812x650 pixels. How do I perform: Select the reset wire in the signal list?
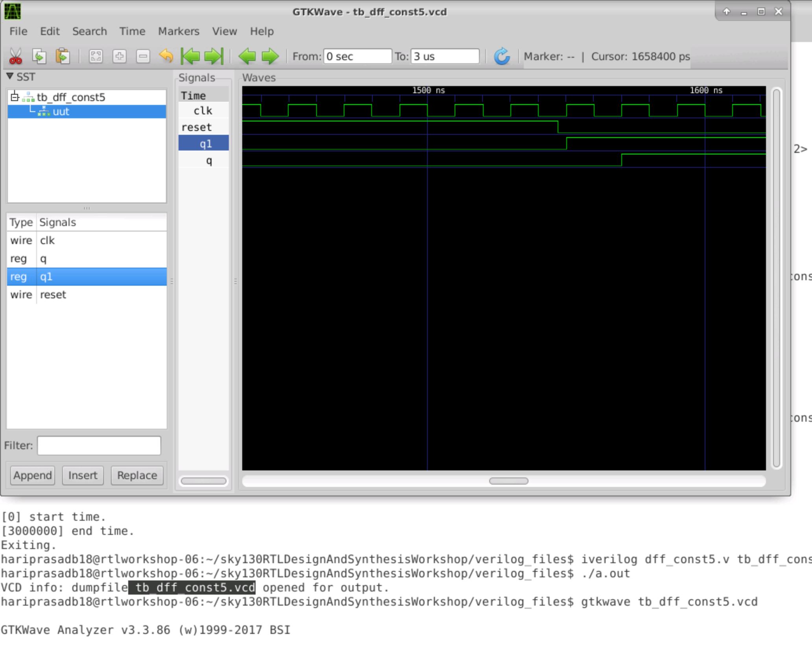click(x=52, y=294)
